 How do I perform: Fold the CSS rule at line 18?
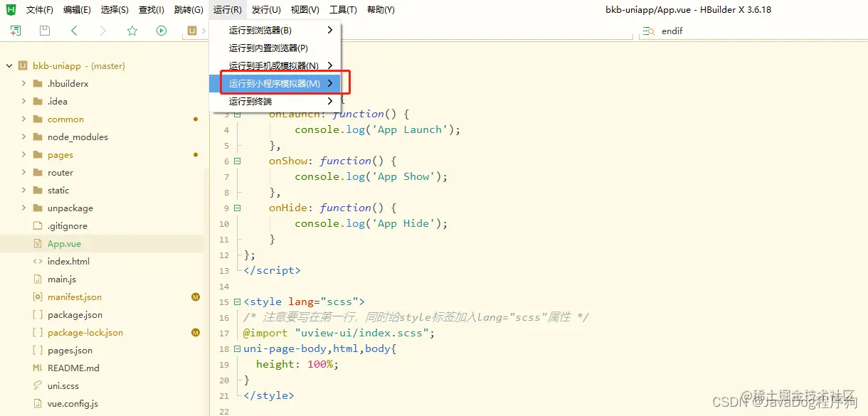point(238,349)
